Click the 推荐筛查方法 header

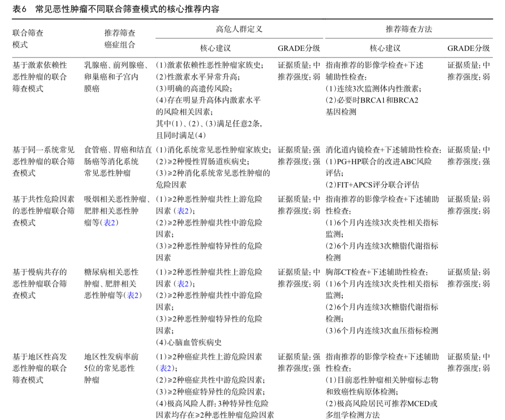coord(408,29)
